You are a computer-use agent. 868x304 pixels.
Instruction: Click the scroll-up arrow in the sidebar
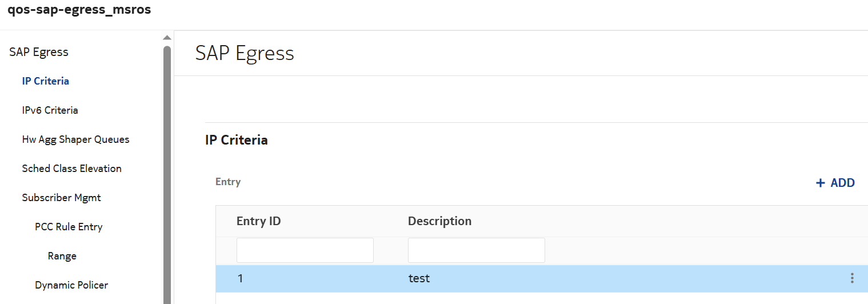click(167, 38)
